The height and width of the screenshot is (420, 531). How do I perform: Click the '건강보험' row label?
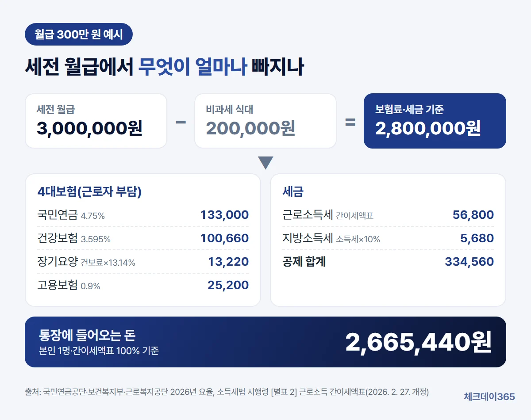coord(58,239)
